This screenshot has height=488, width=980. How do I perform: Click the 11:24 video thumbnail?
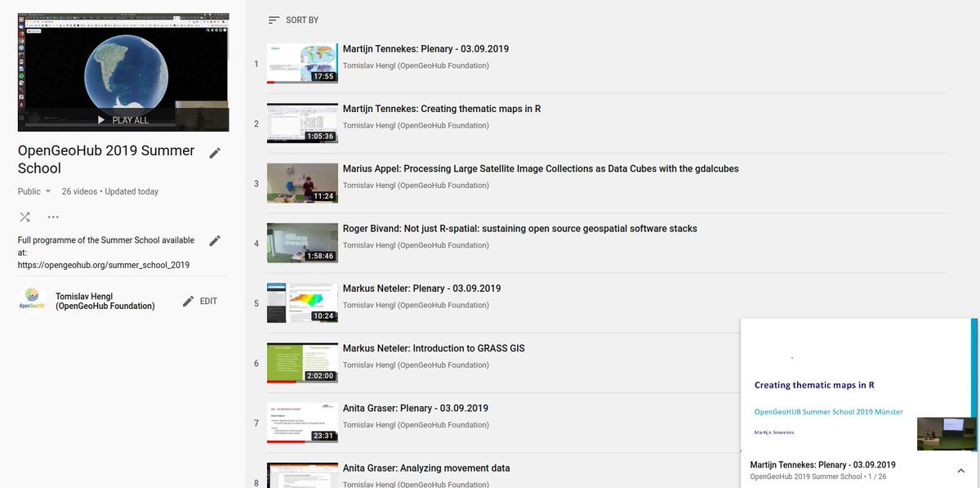click(302, 182)
